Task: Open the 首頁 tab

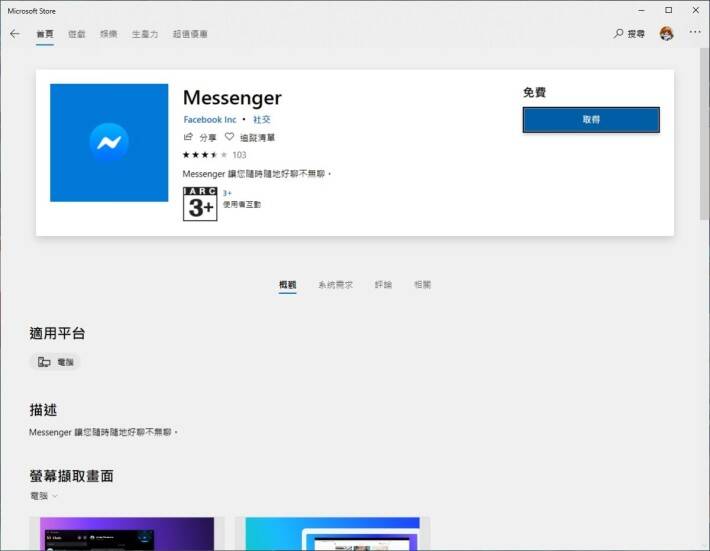Action: point(45,34)
